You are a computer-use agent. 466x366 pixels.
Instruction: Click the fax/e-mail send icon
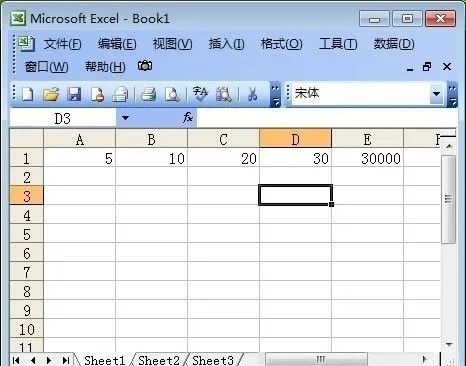[120, 94]
